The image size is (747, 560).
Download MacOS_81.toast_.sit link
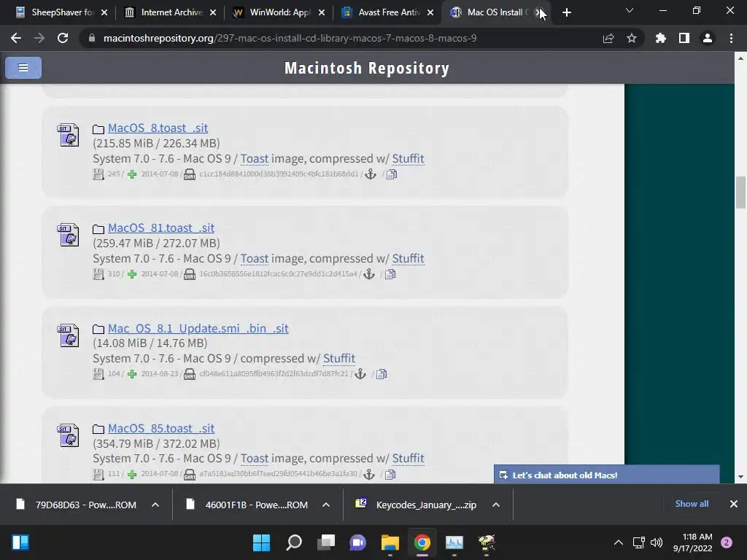pos(161,228)
